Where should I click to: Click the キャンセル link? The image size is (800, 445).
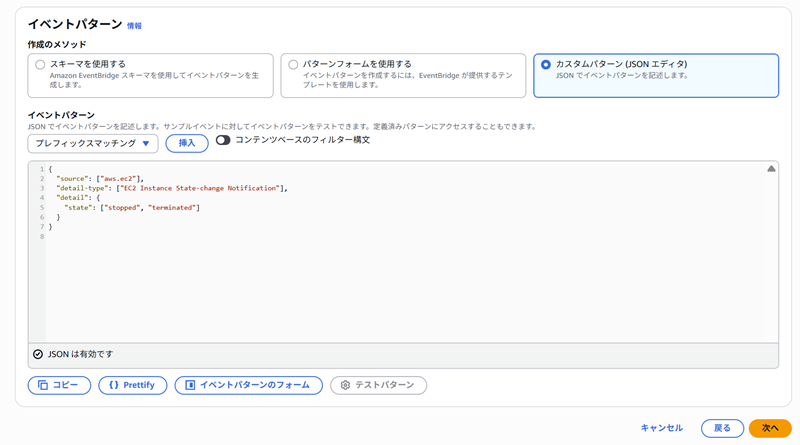661,428
